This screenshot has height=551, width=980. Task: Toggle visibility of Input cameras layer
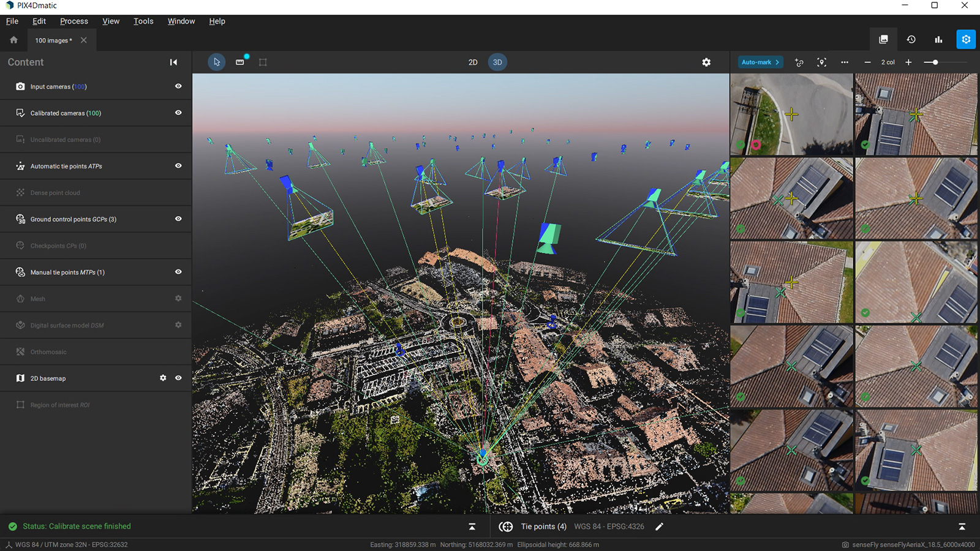(178, 86)
